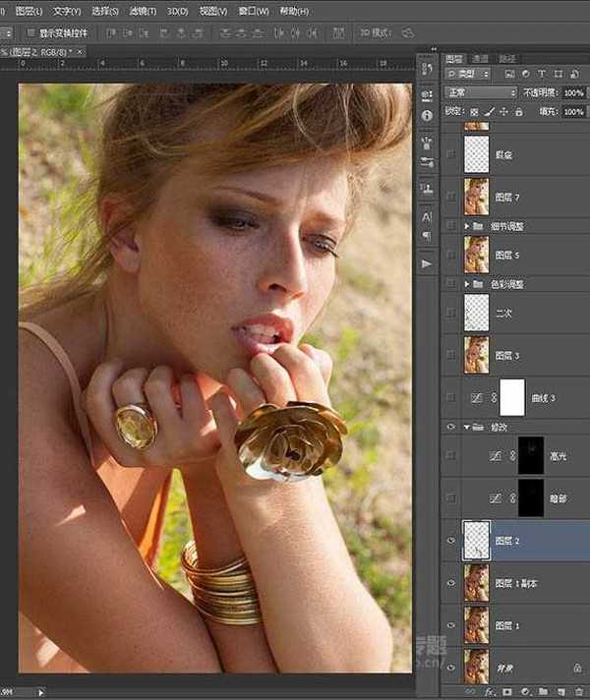
Task: Collapse the 修改 layer group
Action: [x=467, y=428]
